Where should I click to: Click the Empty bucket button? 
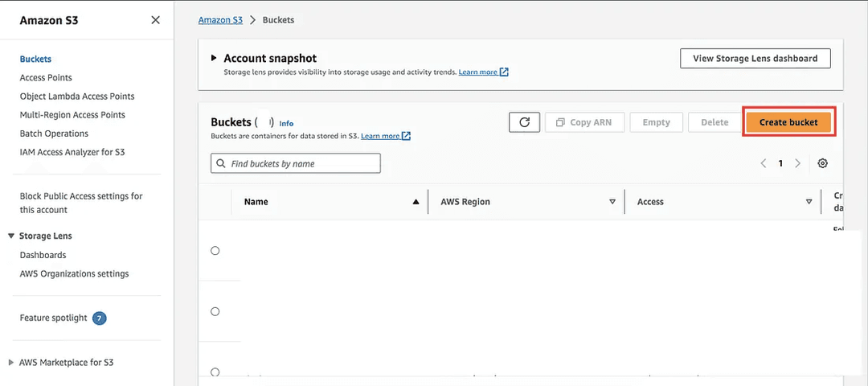click(x=656, y=122)
